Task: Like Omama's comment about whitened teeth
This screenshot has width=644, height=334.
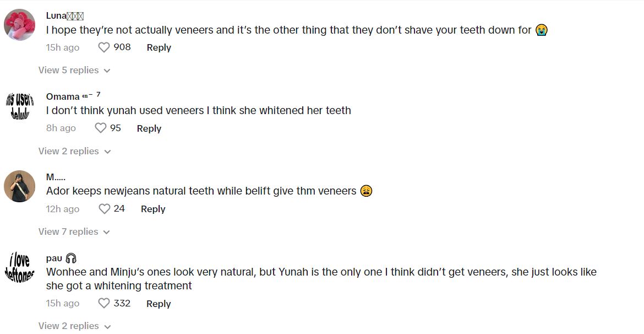Action: (100, 128)
